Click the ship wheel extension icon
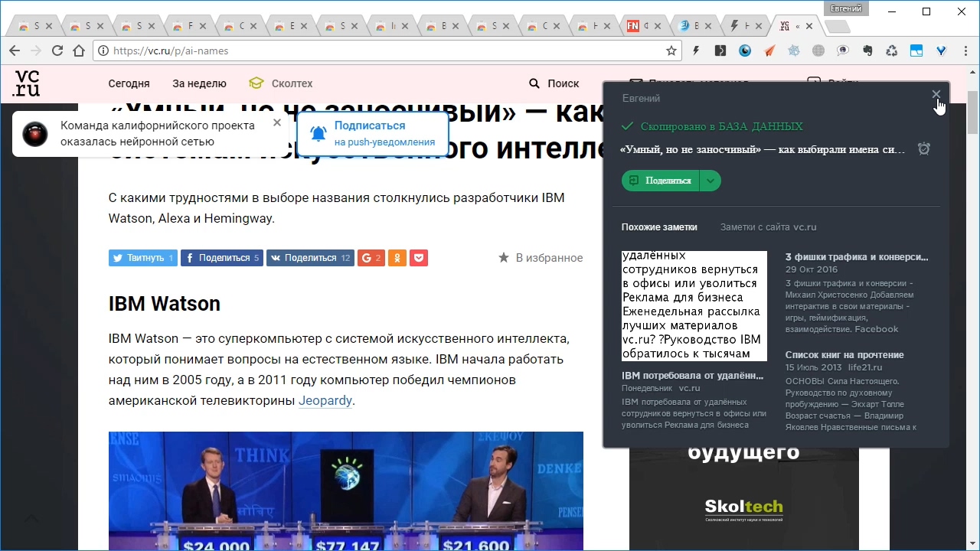Viewport: 980px width, 551px height. [x=794, y=51]
